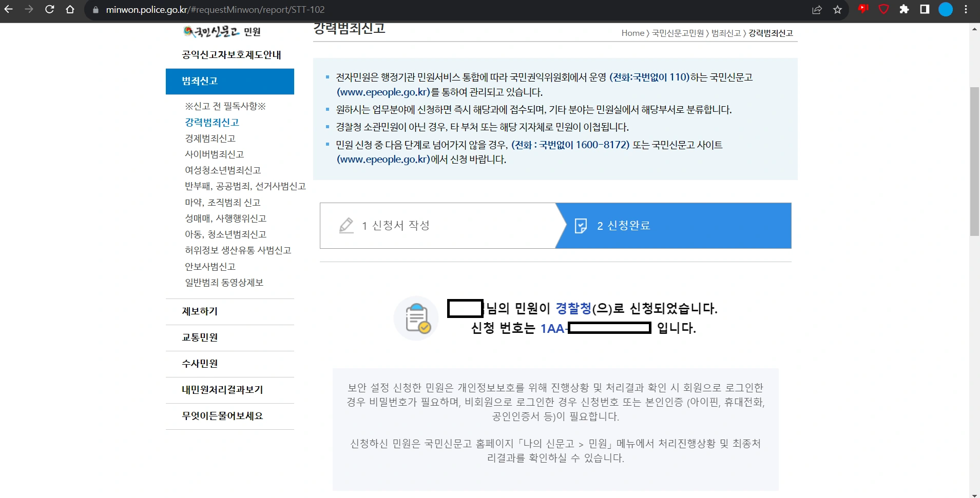Click pencil icon in step 1
The image size is (980, 498).
[x=347, y=226]
